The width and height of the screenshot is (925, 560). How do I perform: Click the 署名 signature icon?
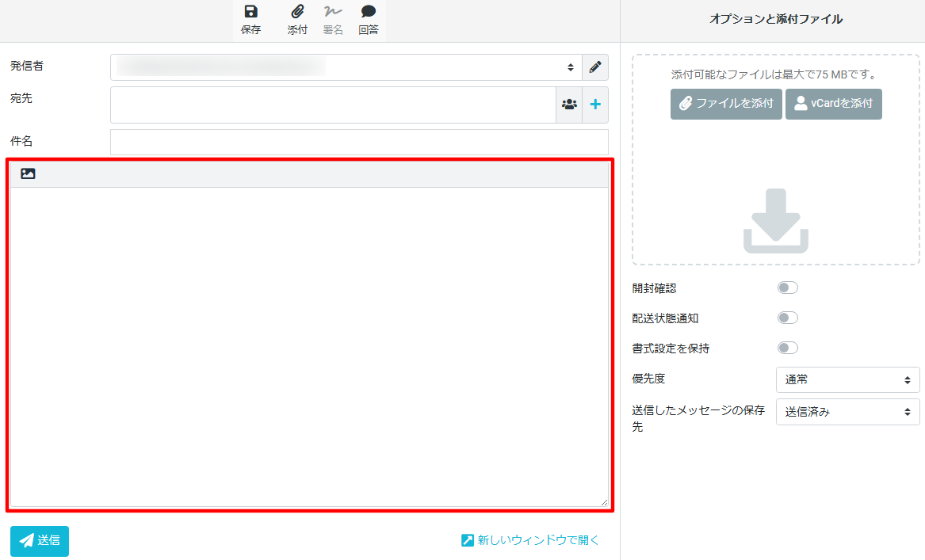coord(333,11)
